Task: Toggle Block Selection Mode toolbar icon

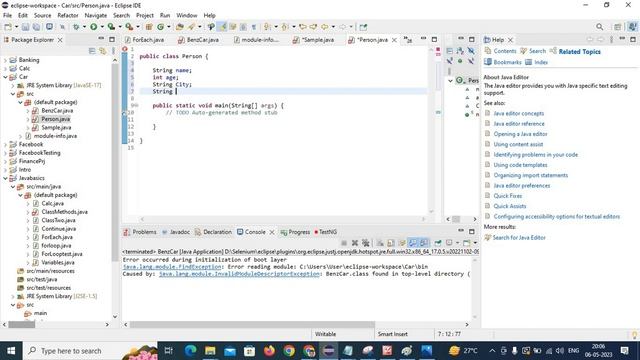Action: [x=243, y=27]
